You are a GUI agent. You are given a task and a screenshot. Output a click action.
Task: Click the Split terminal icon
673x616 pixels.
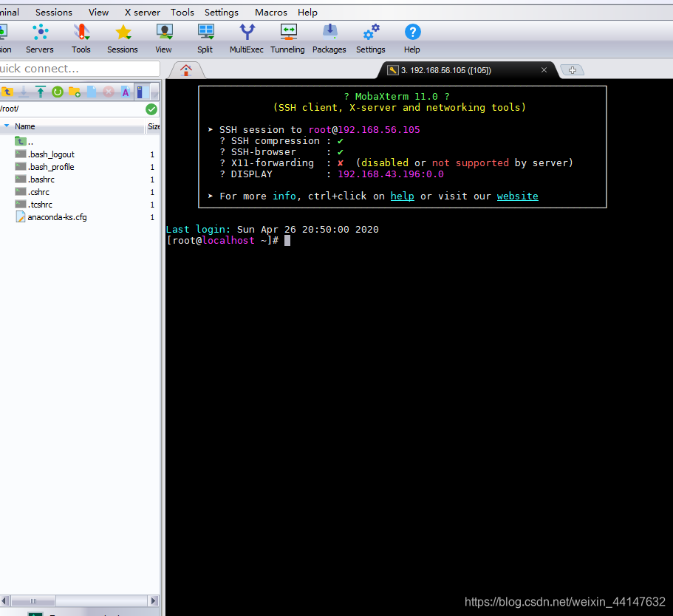tap(205, 38)
